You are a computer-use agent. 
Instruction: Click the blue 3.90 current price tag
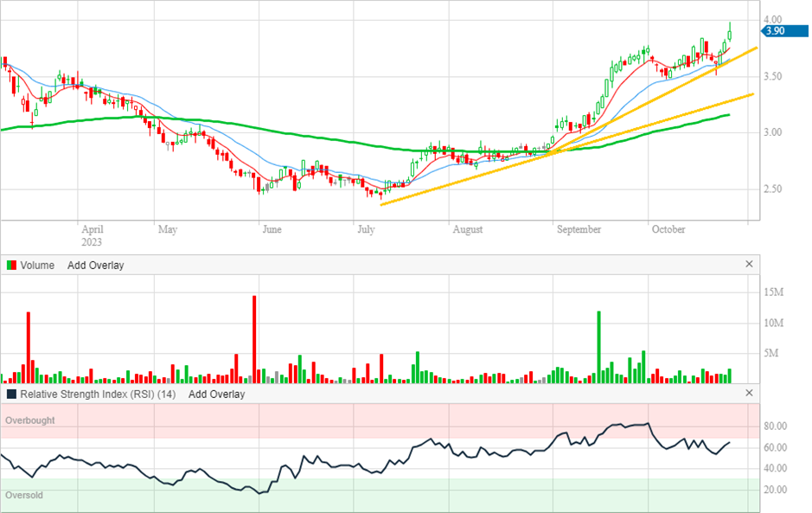pos(776,31)
